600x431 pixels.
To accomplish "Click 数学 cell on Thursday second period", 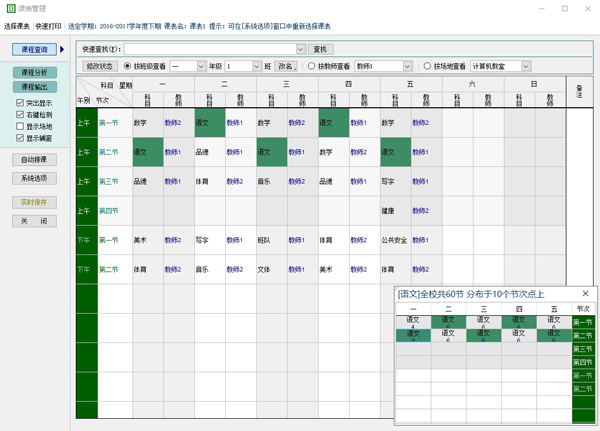I will pos(334,152).
